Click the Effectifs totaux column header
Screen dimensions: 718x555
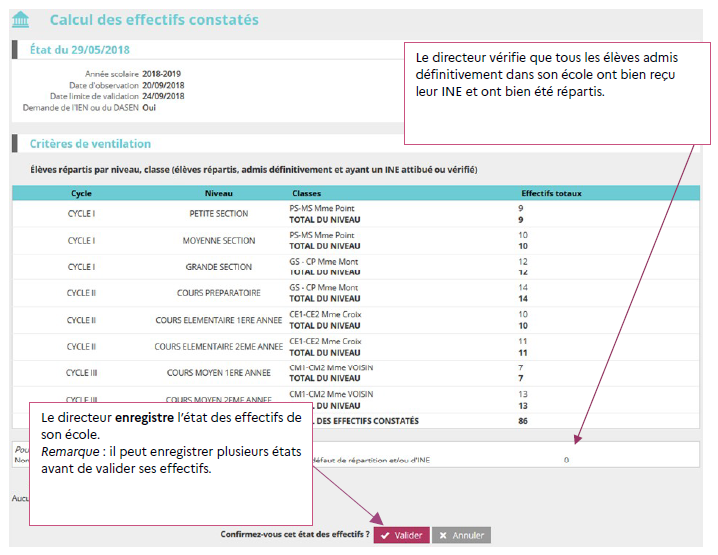tap(551, 193)
